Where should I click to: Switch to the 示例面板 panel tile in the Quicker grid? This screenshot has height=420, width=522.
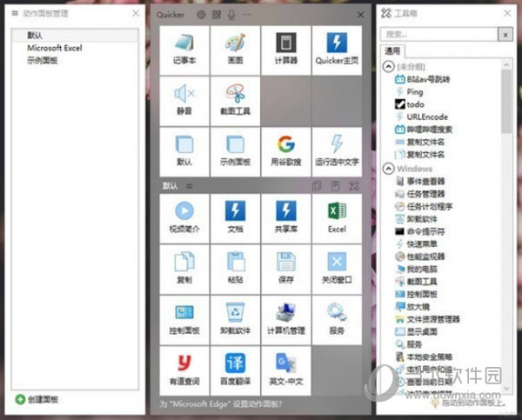click(x=236, y=152)
